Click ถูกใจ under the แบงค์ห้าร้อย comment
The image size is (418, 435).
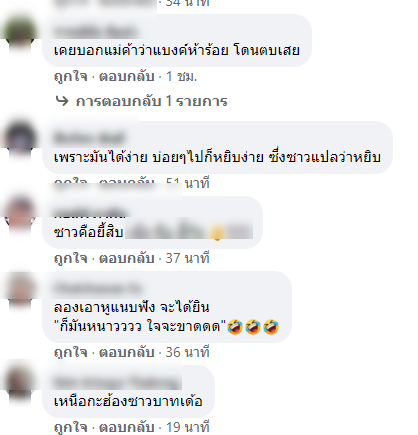pyautogui.click(x=71, y=77)
